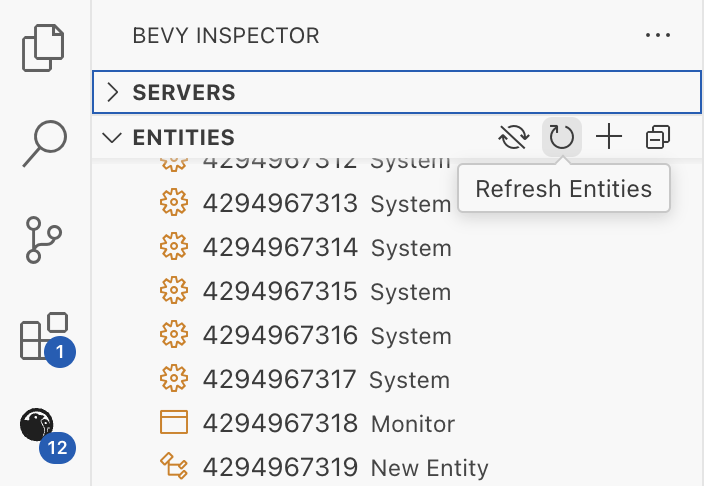The image size is (706, 486).
Task: Select entity 4294967317 System
Action: 397,379
